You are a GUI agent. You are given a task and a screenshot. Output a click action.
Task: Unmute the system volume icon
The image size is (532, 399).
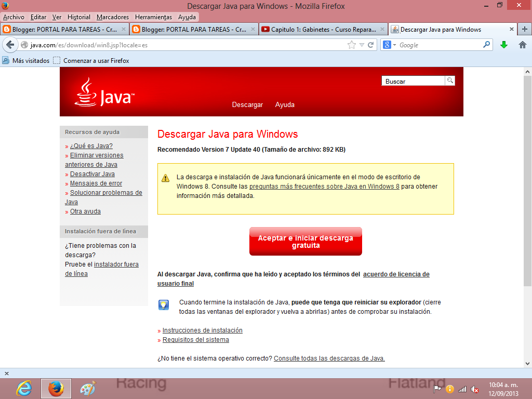pos(475,388)
